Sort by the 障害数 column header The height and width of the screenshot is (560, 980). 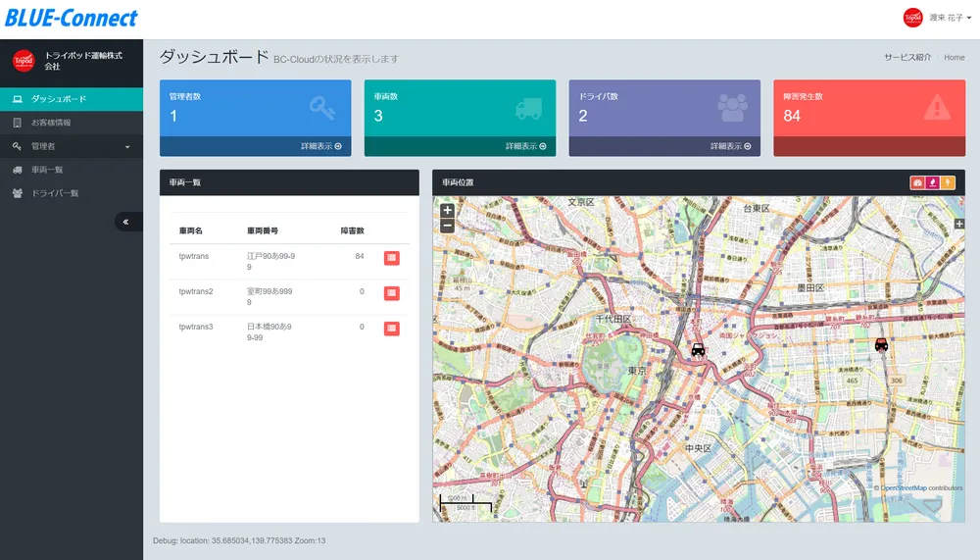coord(352,230)
